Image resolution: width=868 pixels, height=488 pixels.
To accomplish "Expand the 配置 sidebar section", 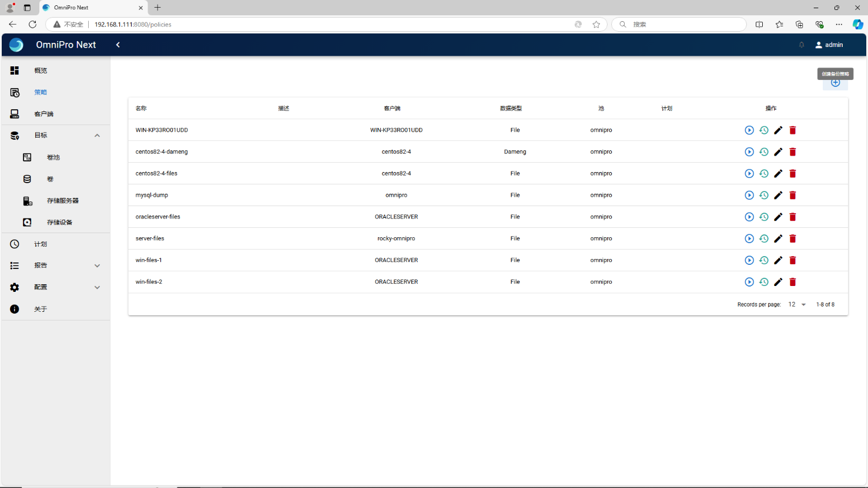I will 97,288.
